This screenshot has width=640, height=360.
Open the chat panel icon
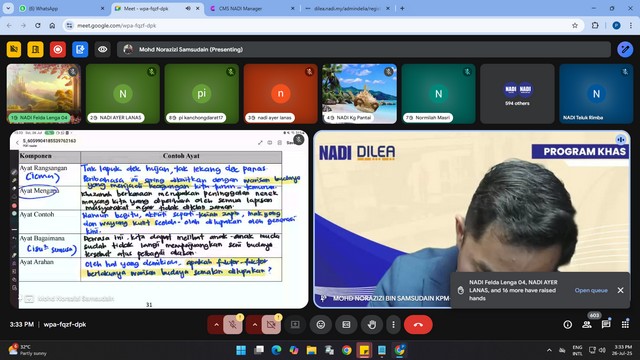[x=606, y=324]
